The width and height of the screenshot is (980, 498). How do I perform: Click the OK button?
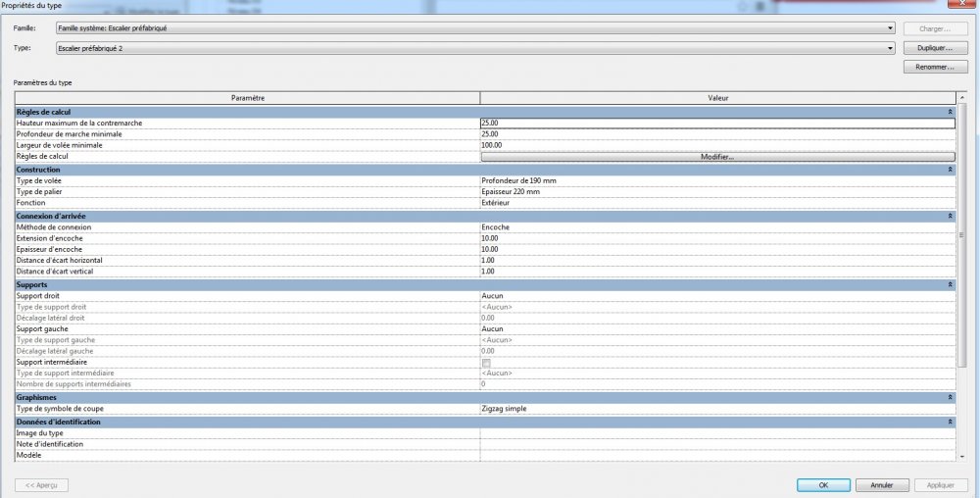[823, 485]
